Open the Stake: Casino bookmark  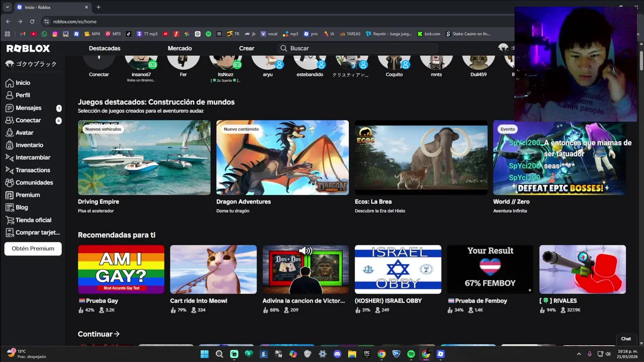click(x=468, y=34)
